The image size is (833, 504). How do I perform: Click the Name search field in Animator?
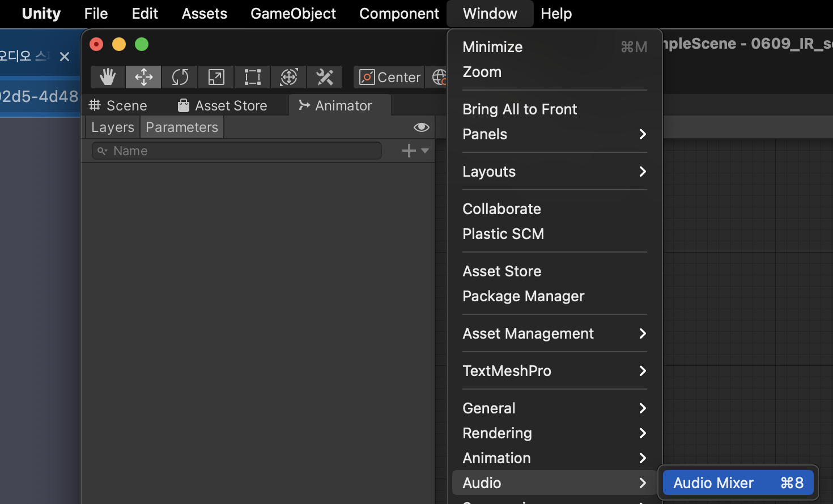237,151
